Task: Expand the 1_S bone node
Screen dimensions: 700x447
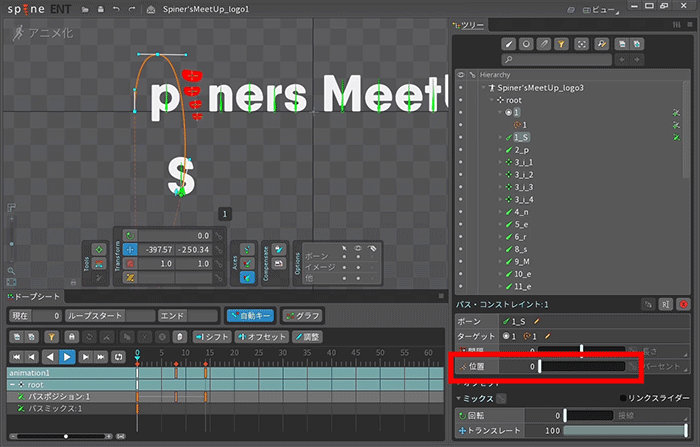Action: [x=500, y=138]
